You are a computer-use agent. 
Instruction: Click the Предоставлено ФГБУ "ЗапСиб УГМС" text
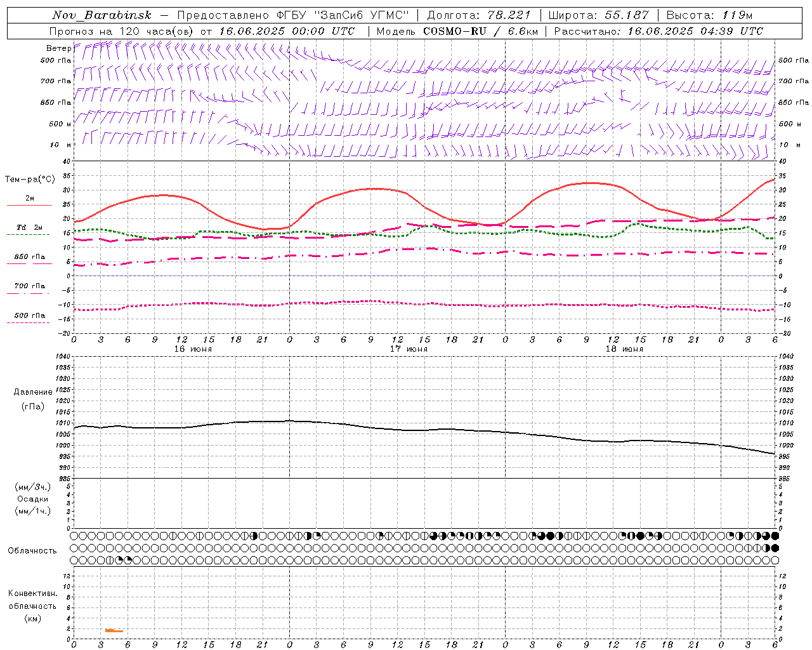click(293, 15)
